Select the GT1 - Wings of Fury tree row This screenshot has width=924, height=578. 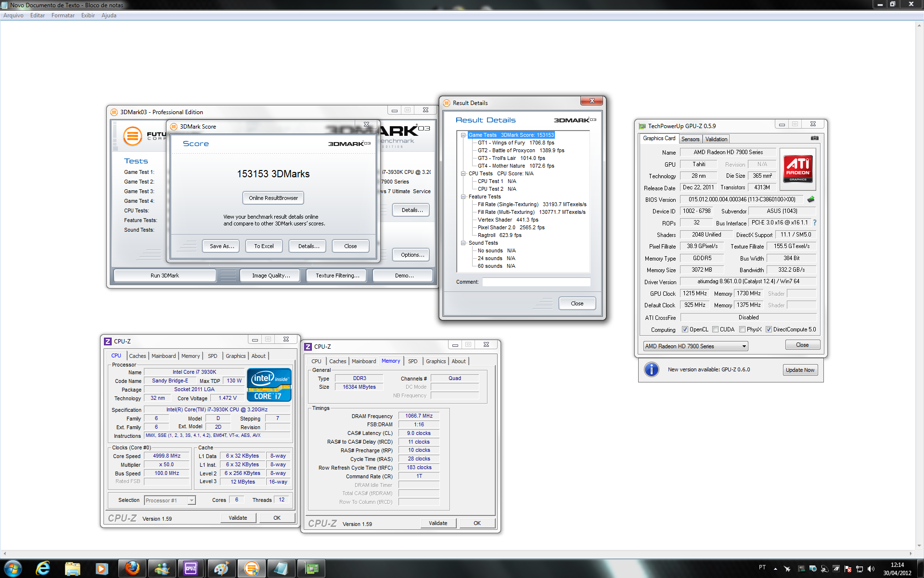click(515, 143)
